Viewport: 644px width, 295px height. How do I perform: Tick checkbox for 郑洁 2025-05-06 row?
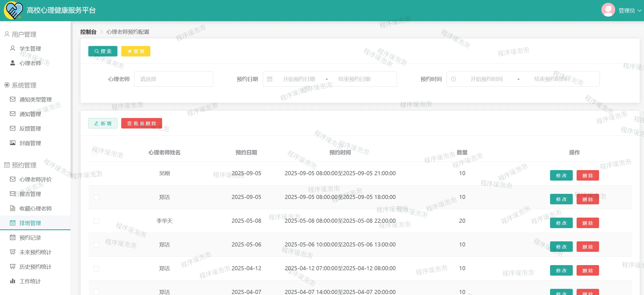pos(96,245)
